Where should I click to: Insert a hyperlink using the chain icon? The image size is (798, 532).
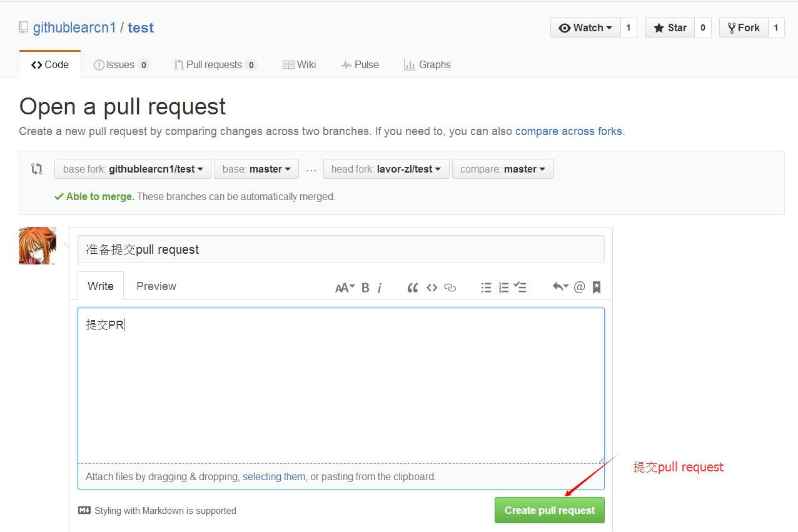click(x=450, y=287)
